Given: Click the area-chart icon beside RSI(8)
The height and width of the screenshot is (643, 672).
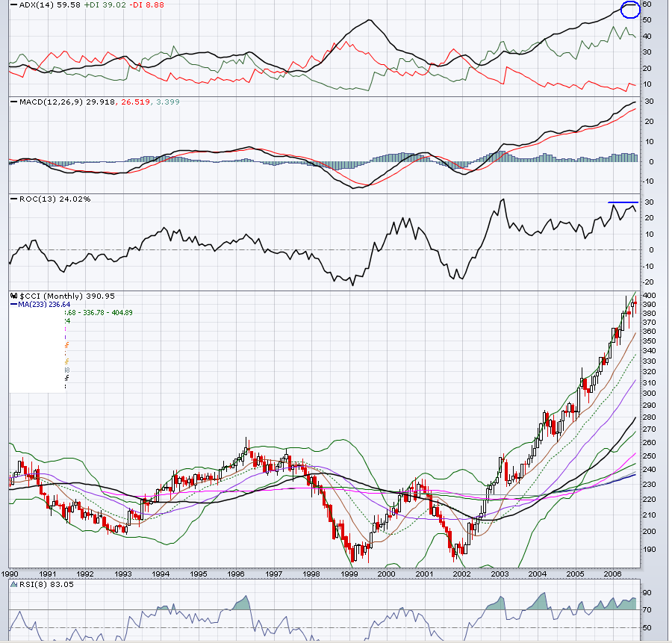Looking at the screenshot, I should coord(13,585).
